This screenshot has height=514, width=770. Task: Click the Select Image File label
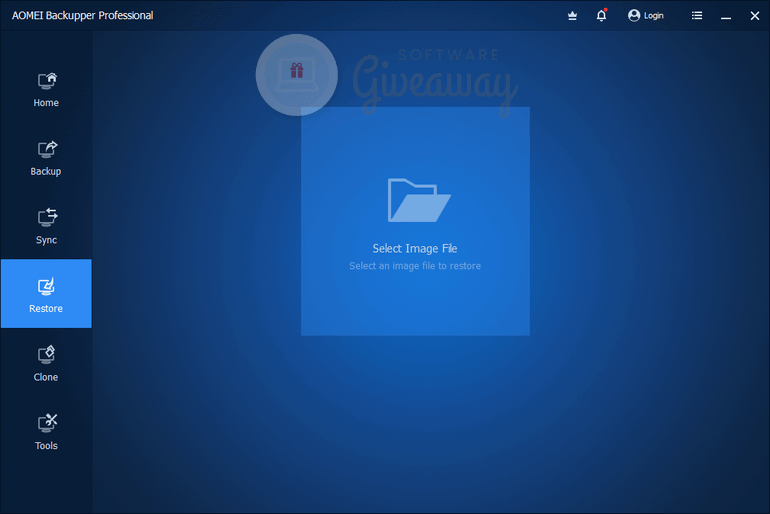(415, 249)
